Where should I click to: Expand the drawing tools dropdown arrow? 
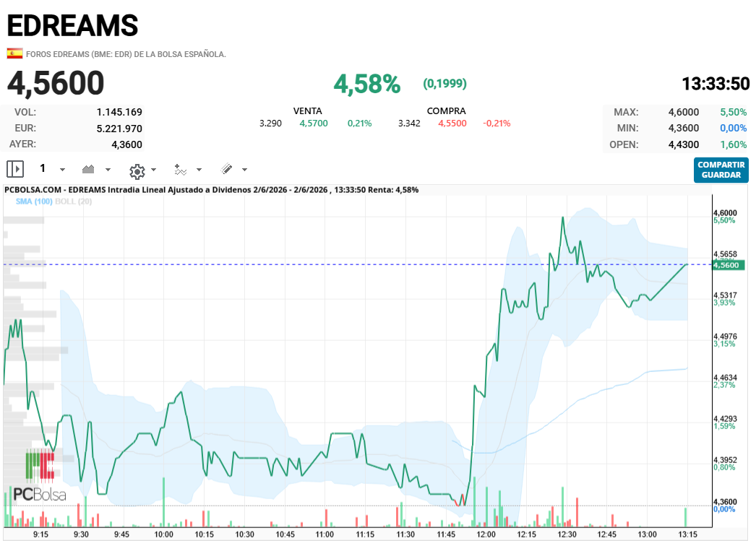click(x=244, y=170)
